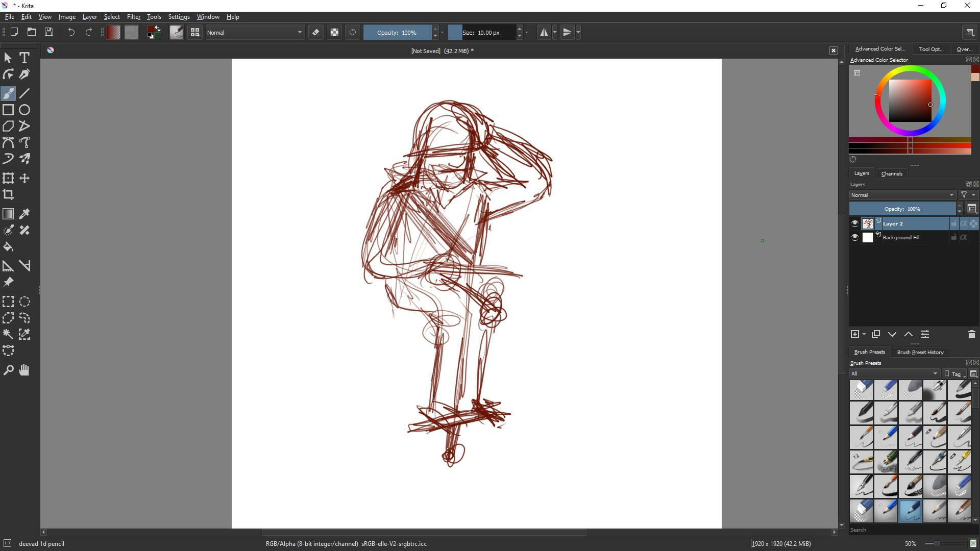Open the layer blending mode dropdown
Screen dimensions: 980x551
pyautogui.click(x=902, y=195)
